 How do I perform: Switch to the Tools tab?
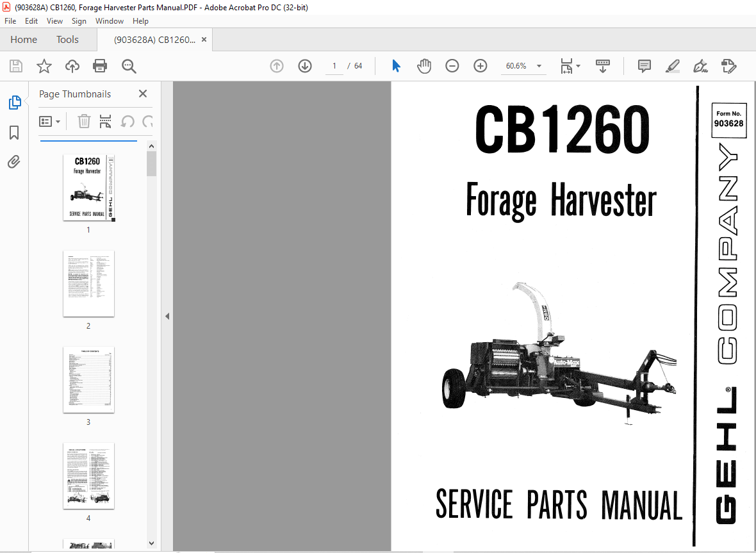point(67,39)
